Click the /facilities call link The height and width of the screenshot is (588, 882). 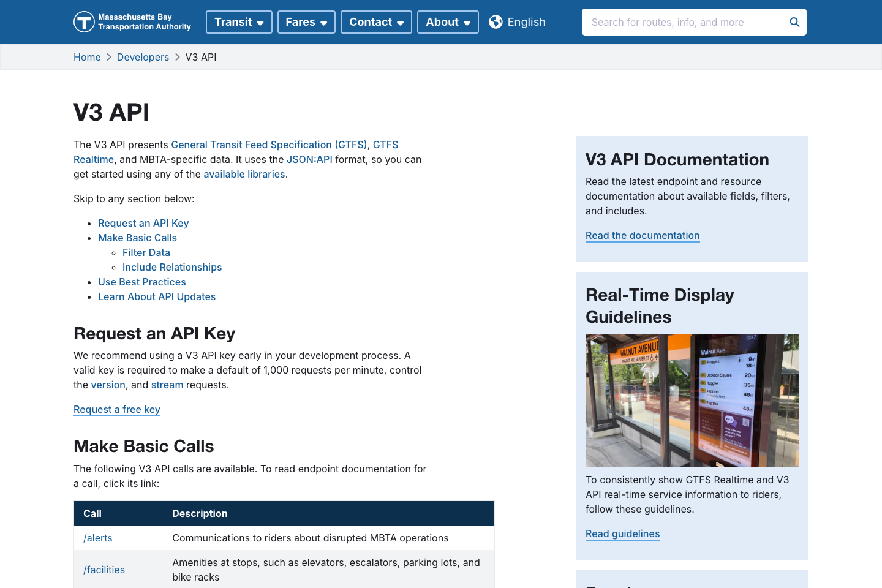(x=104, y=570)
